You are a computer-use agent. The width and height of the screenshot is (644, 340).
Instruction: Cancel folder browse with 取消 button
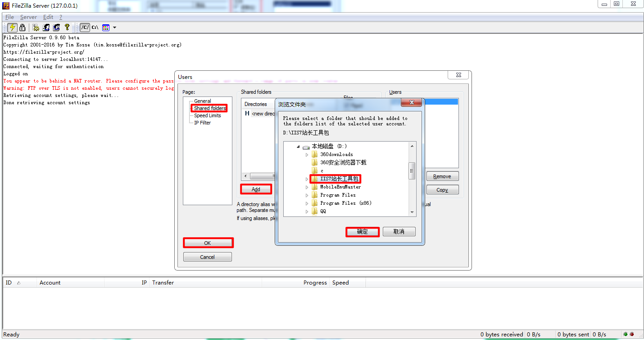coord(399,232)
